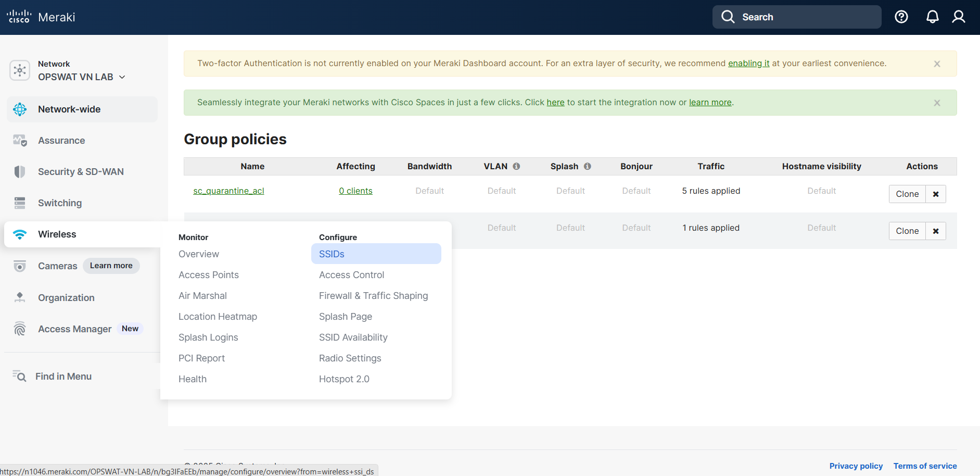The image size is (980, 476).
Task: Open Splash Logins page
Action: tap(208, 337)
